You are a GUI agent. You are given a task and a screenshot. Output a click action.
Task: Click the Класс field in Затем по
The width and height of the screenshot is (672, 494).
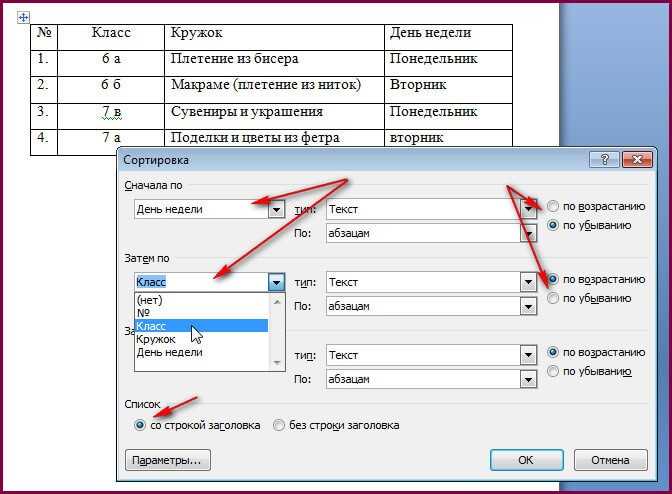[201, 282]
